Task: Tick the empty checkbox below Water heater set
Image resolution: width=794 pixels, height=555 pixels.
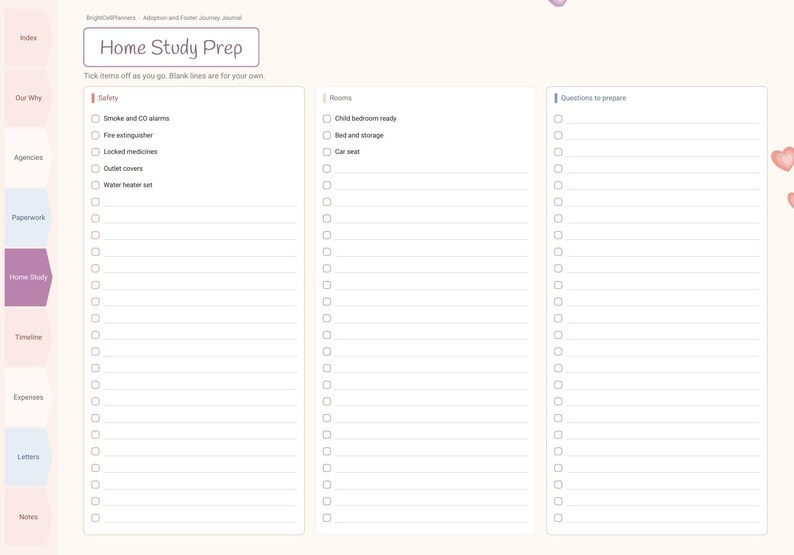Action: (95, 202)
